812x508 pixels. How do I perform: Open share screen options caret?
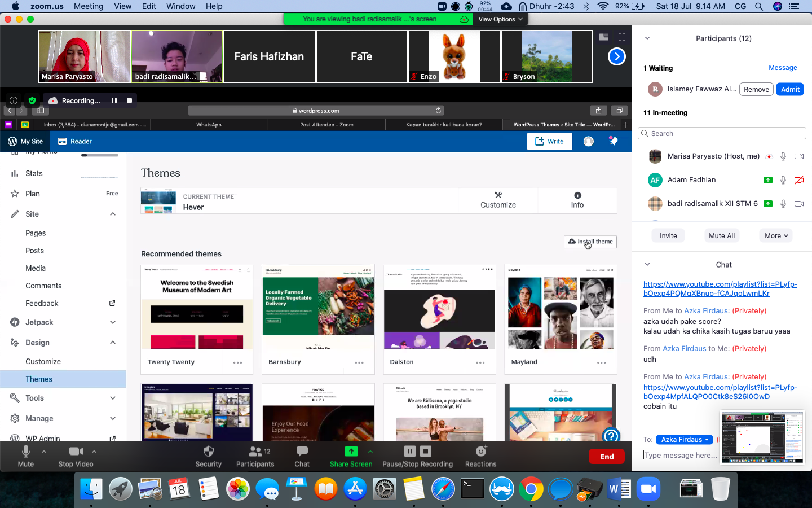click(x=370, y=451)
